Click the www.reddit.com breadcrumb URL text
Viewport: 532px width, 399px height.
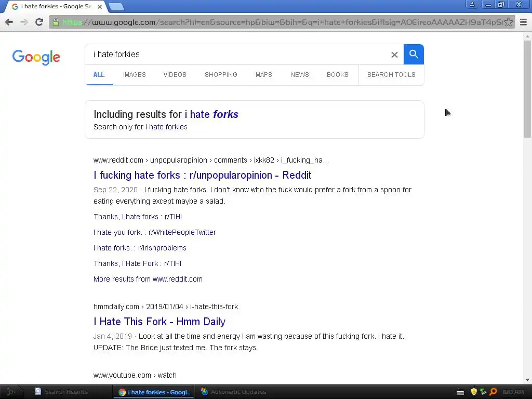click(x=211, y=160)
